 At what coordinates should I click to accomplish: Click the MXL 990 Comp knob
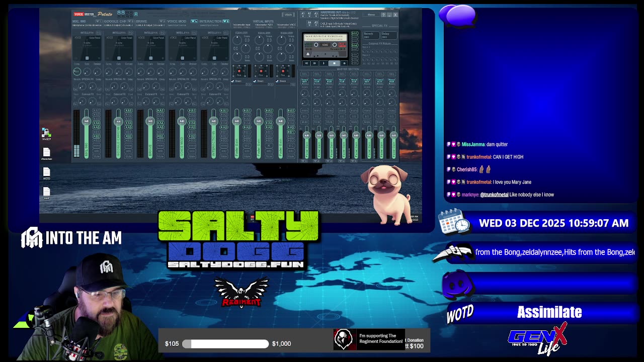(77, 71)
